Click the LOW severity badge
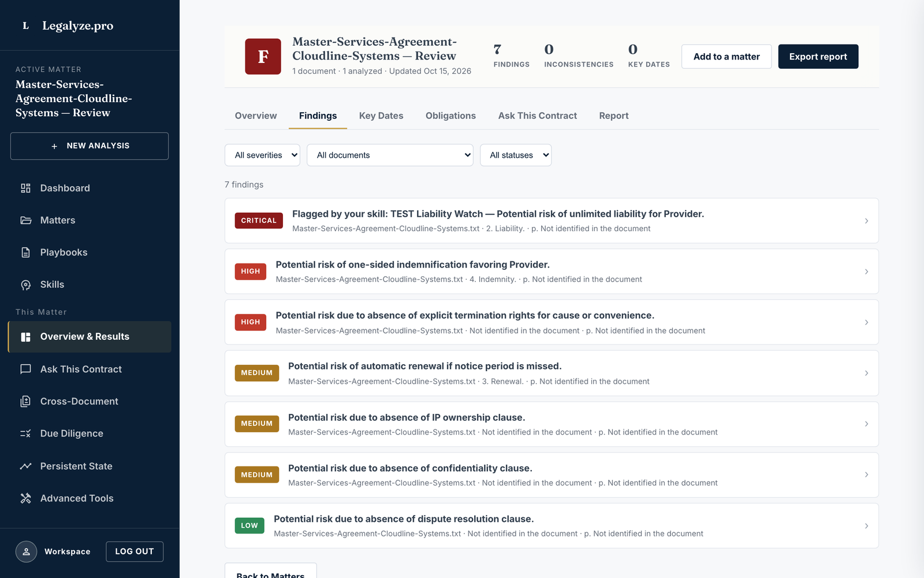Image resolution: width=924 pixels, height=578 pixels. coord(249,526)
